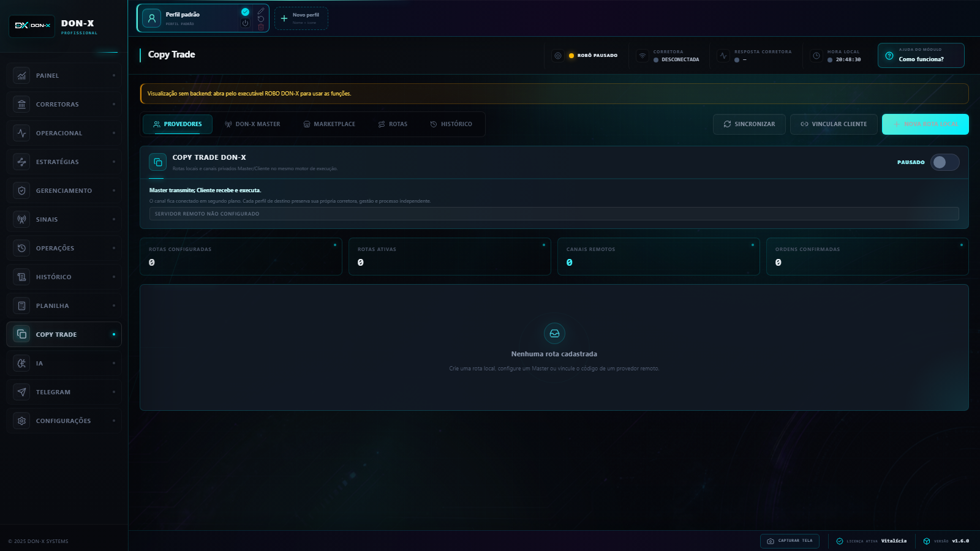Screen dimensions: 980x551
Task: Click the 'v1.6.0' version text
Action: tap(960, 541)
